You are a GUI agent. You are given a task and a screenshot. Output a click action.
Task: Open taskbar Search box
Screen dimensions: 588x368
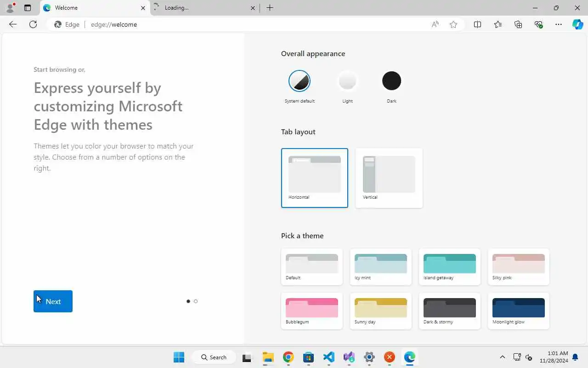click(214, 357)
